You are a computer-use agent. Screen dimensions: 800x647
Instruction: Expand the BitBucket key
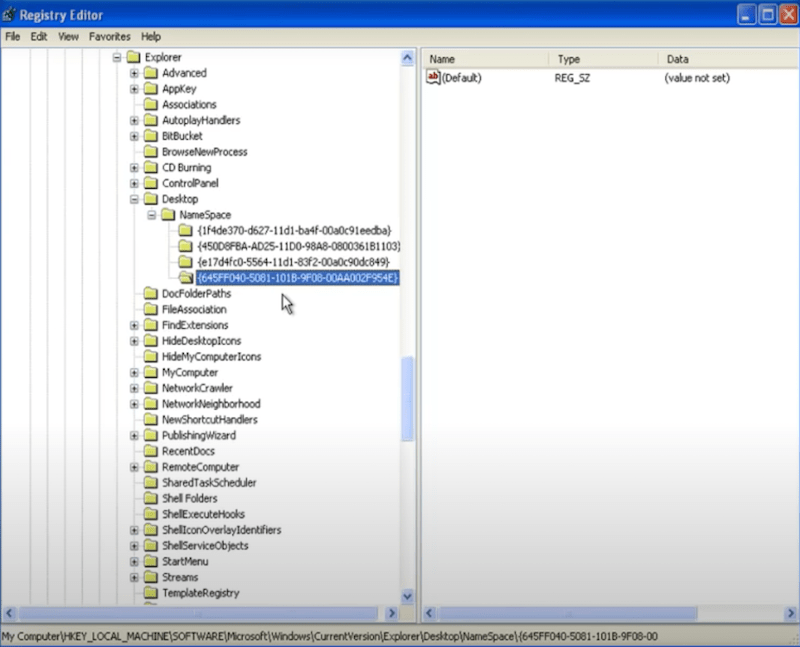134,136
